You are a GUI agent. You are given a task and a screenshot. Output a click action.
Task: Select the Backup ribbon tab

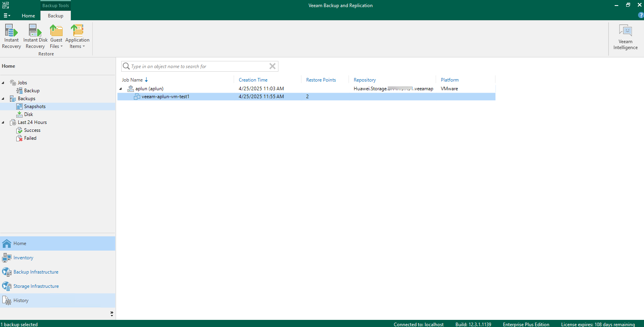click(x=55, y=16)
